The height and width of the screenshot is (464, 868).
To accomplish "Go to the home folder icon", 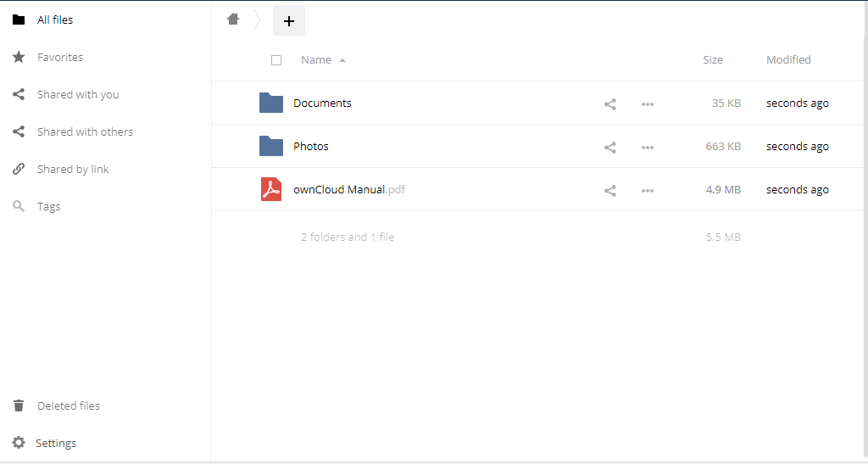I will click(x=233, y=20).
